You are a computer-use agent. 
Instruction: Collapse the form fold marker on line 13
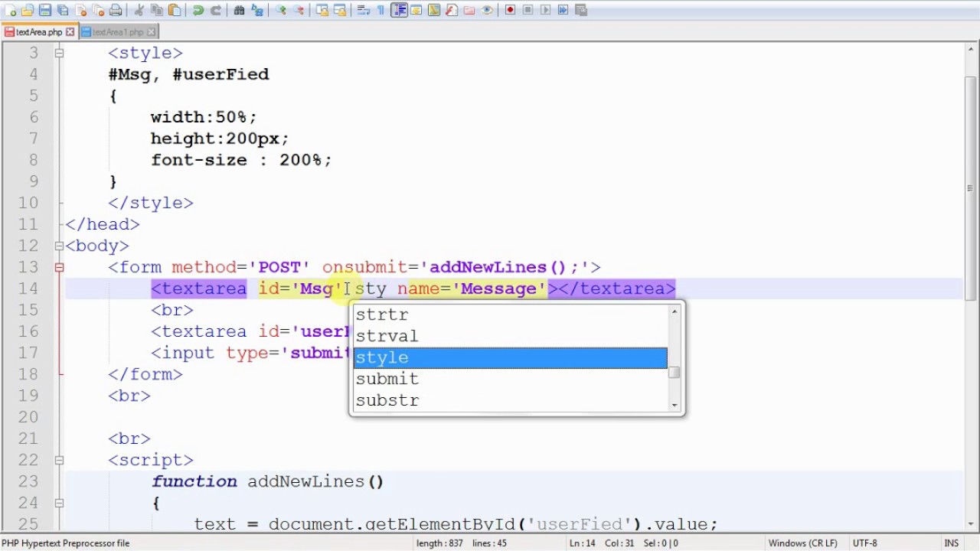[59, 267]
